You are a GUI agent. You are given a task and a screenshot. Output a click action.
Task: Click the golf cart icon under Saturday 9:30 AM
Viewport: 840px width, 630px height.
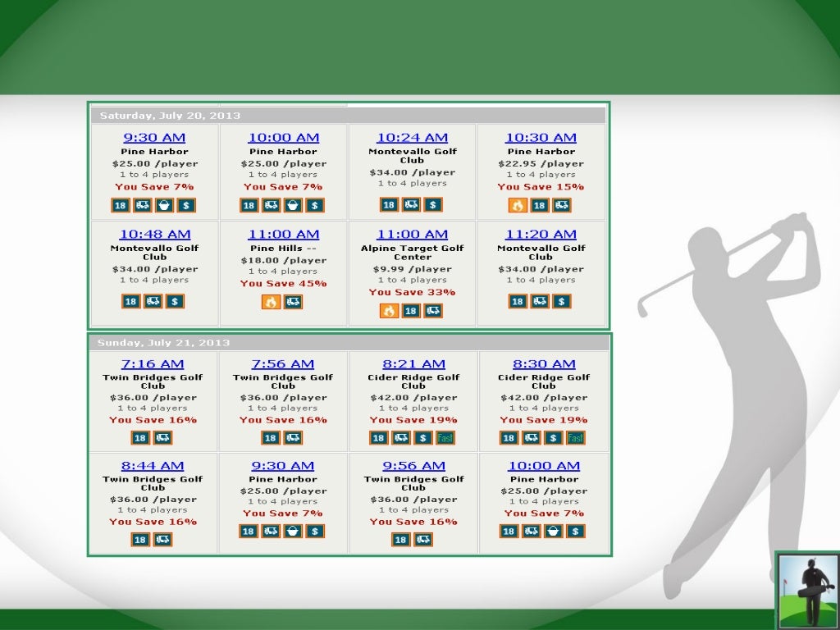[x=143, y=205]
